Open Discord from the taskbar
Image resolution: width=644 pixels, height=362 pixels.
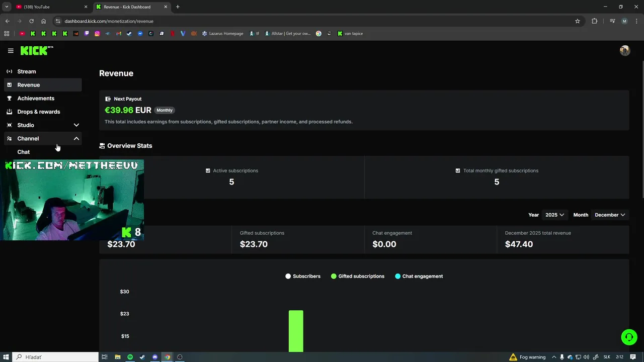(155, 357)
